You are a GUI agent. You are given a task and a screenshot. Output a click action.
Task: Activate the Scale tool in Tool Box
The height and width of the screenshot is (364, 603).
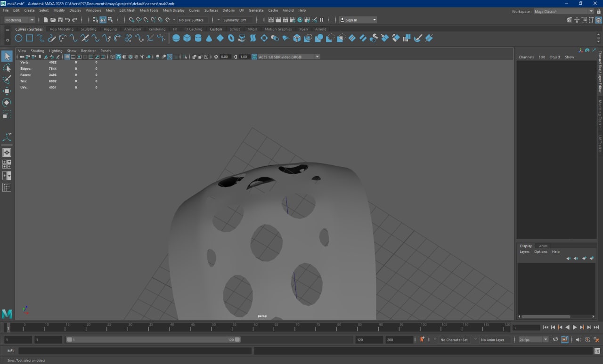coord(7,114)
